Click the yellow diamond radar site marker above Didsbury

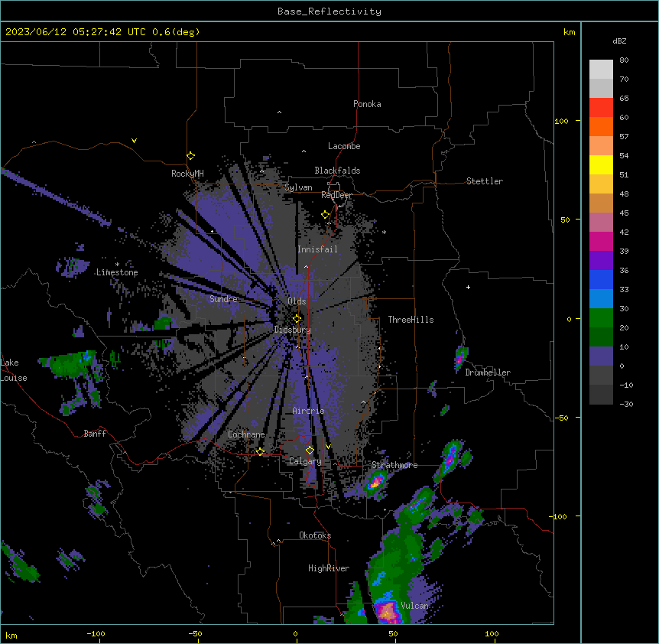(x=297, y=318)
